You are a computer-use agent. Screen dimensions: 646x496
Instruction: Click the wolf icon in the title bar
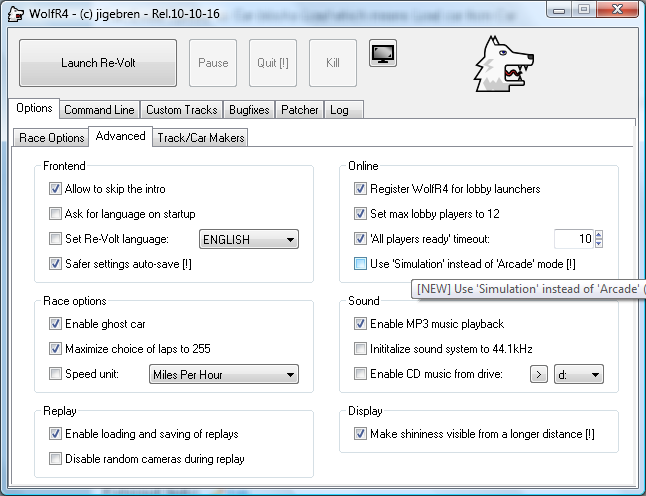tap(16, 14)
